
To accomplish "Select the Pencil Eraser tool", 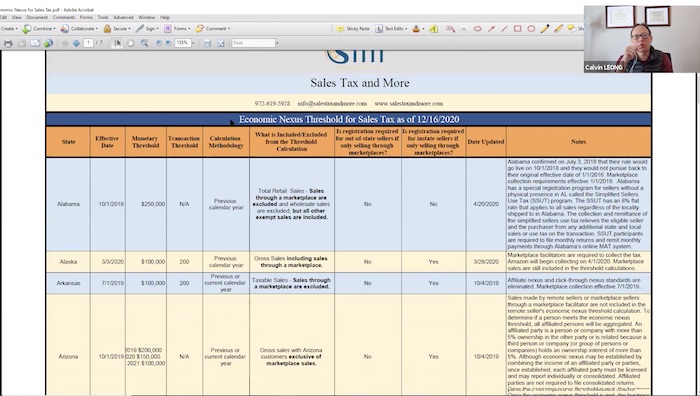I will pos(558,29).
